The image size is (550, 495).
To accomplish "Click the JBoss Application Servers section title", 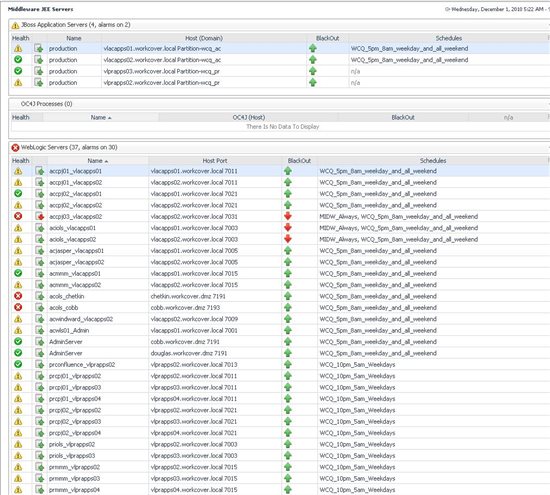I will coord(76,25).
